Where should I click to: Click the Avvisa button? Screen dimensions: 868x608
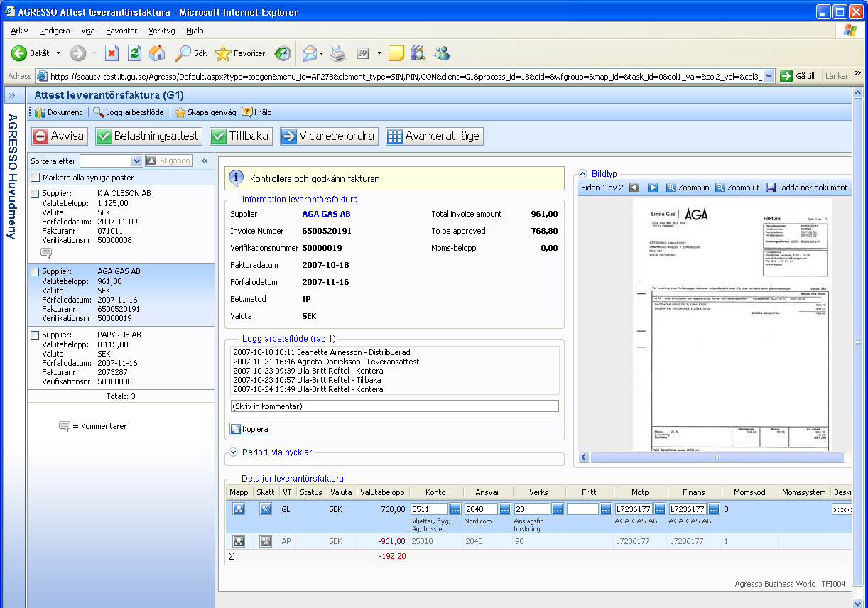coord(59,136)
